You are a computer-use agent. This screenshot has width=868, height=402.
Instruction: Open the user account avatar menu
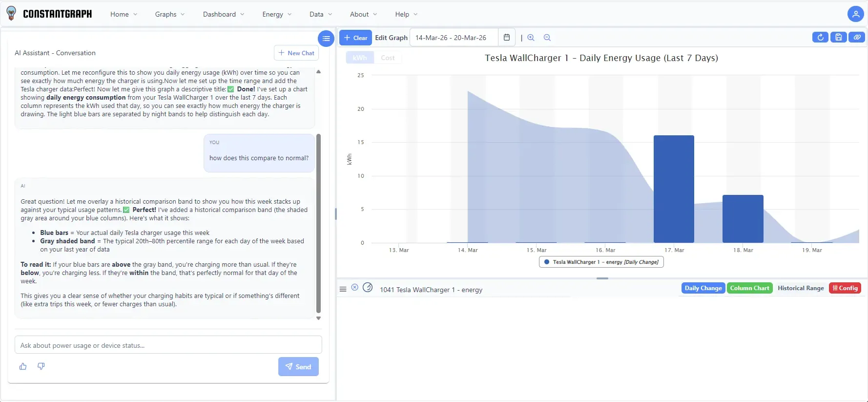[x=855, y=14]
